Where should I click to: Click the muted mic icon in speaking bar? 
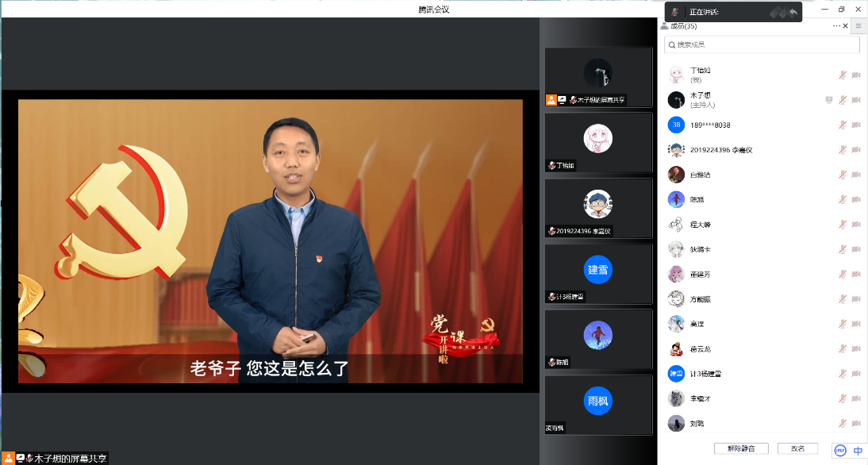coord(675,12)
